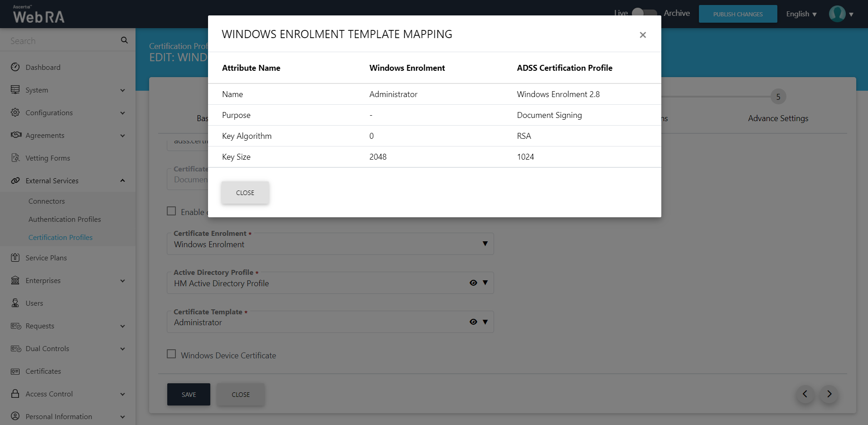
Task: Open the English language dropdown
Action: pyautogui.click(x=801, y=14)
